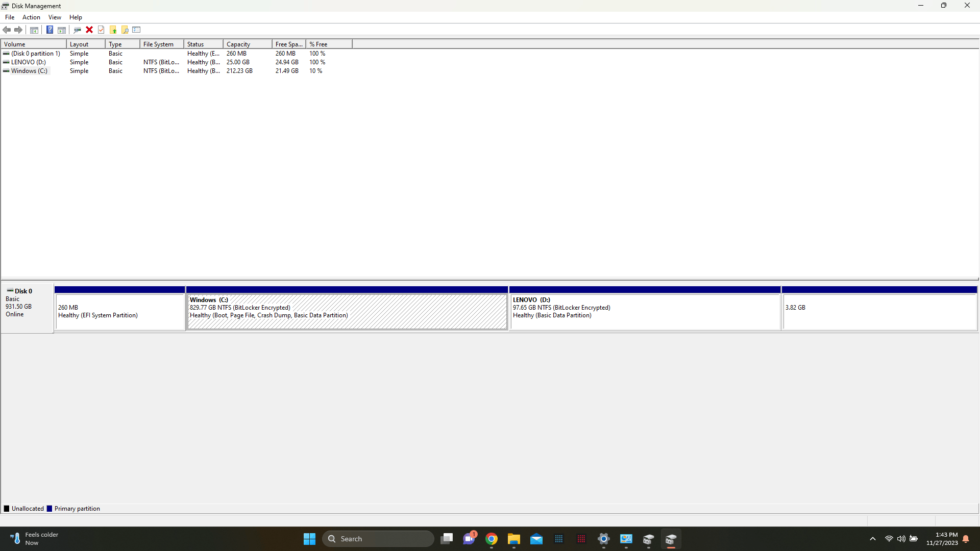Screen dimensions: 980x551
Task: Open Settings gear from the taskbar
Action: click(x=604, y=539)
